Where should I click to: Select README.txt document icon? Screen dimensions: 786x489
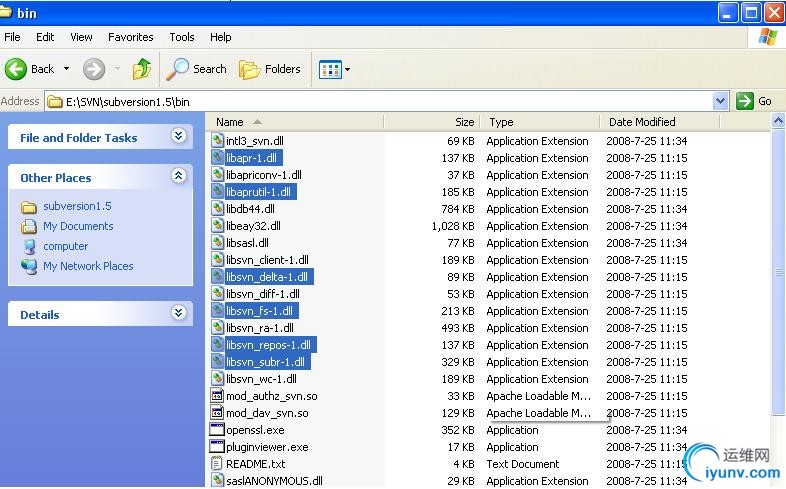pos(217,464)
